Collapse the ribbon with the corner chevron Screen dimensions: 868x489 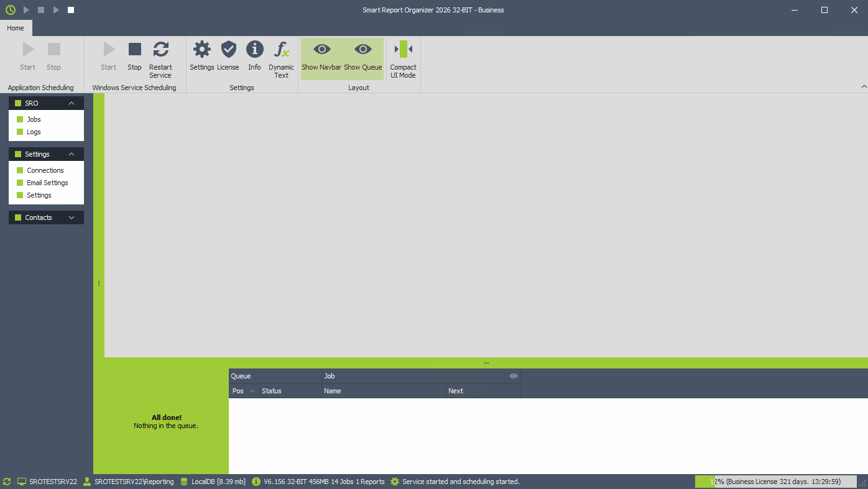[864, 87]
